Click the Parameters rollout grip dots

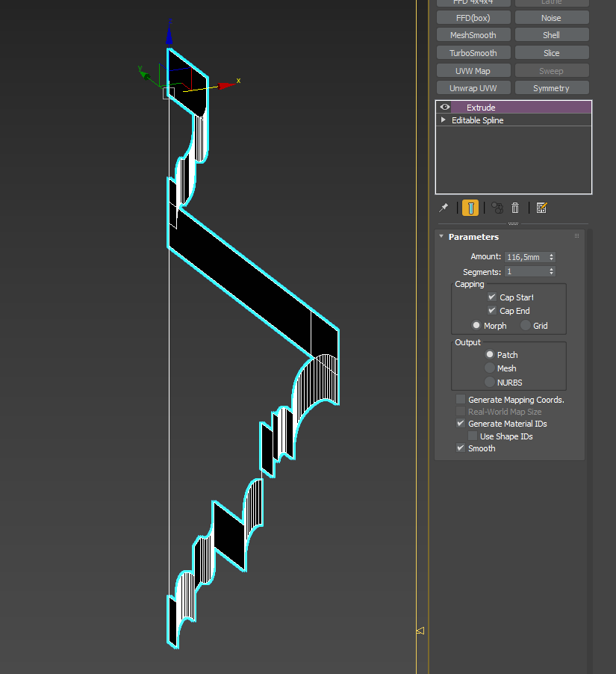[x=576, y=236]
